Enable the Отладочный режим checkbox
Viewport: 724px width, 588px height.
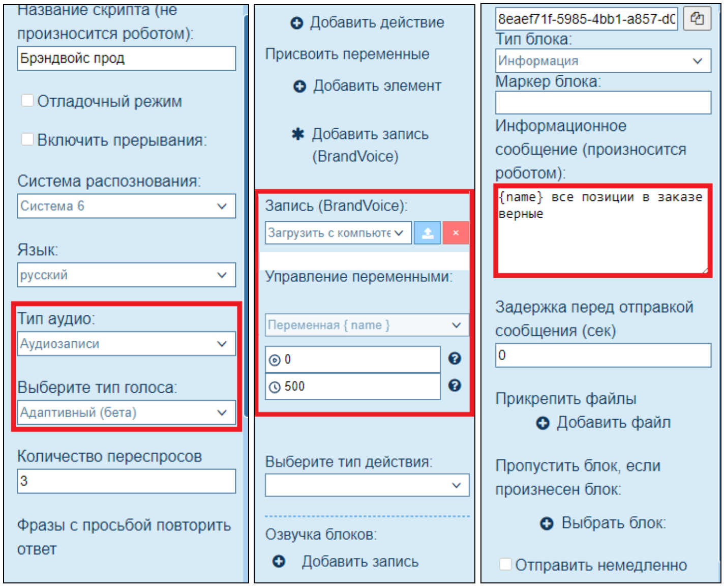27,101
